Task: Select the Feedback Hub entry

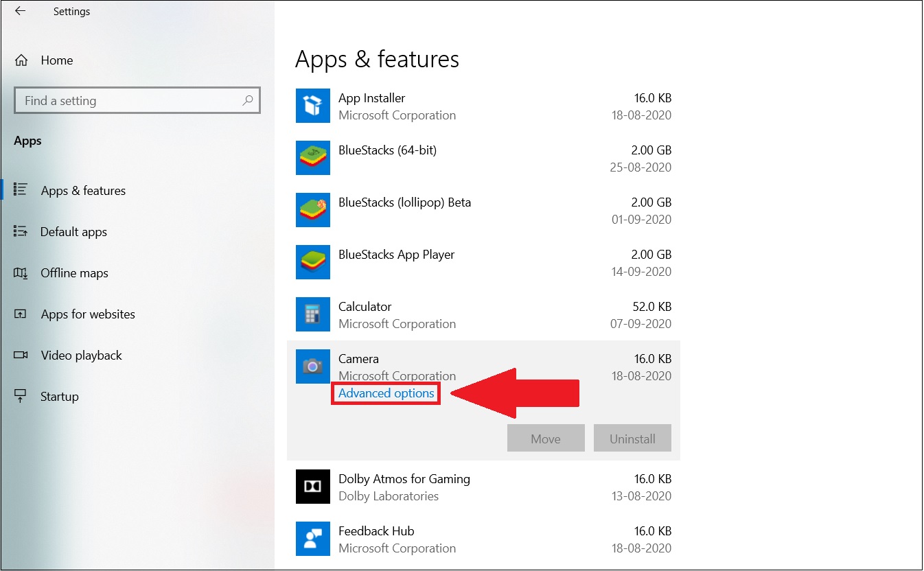Action: pos(483,539)
